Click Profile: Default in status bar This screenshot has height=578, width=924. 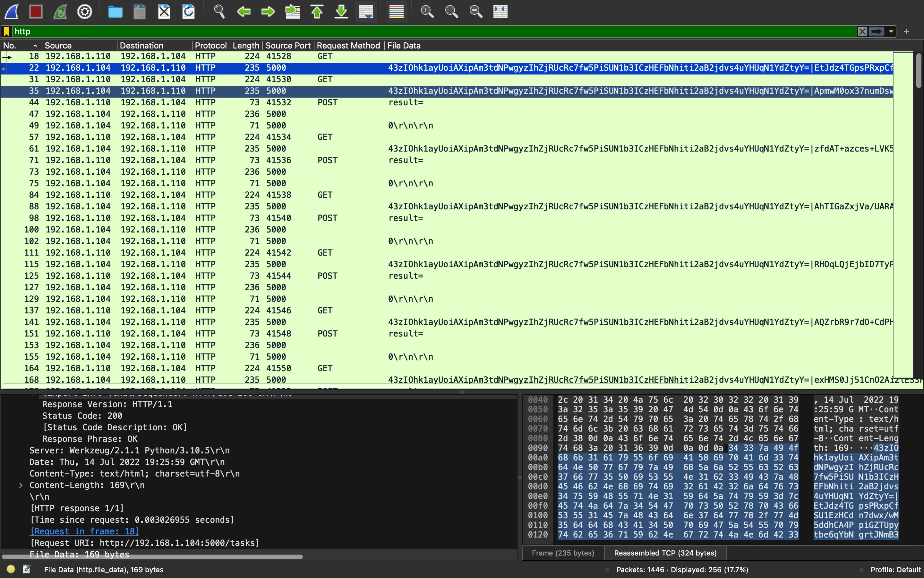coord(895,570)
